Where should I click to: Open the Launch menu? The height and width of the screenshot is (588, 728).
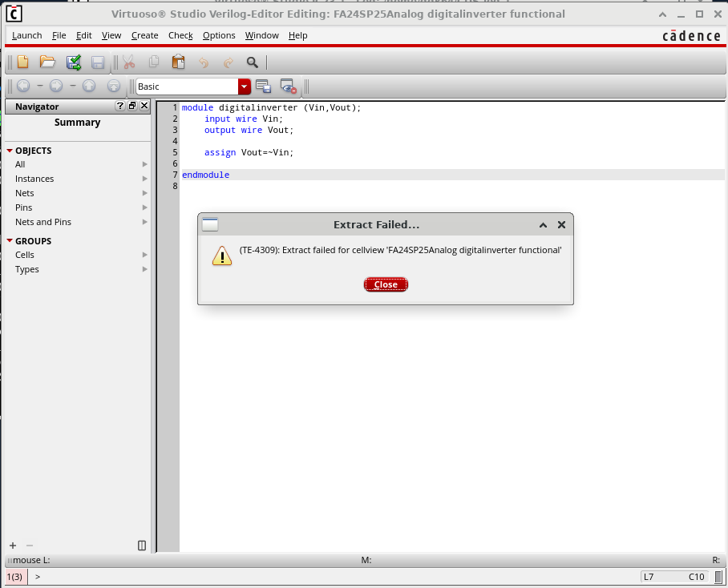pyautogui.click(x=27, y=35)
